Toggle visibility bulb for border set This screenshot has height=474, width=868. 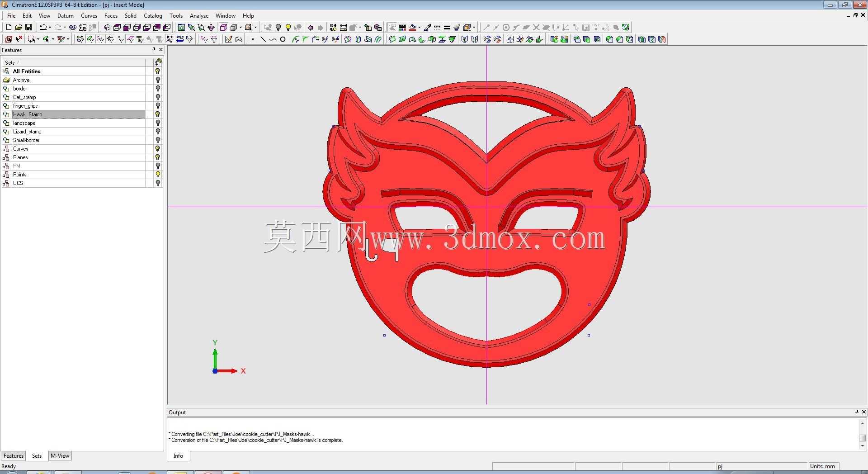(158, 88)
